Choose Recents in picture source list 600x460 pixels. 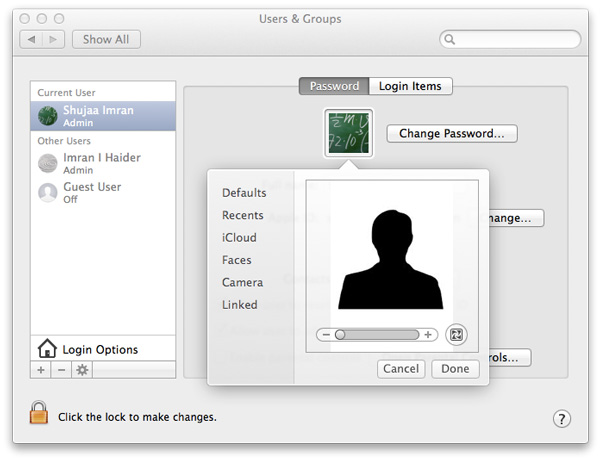click(243, 215)
